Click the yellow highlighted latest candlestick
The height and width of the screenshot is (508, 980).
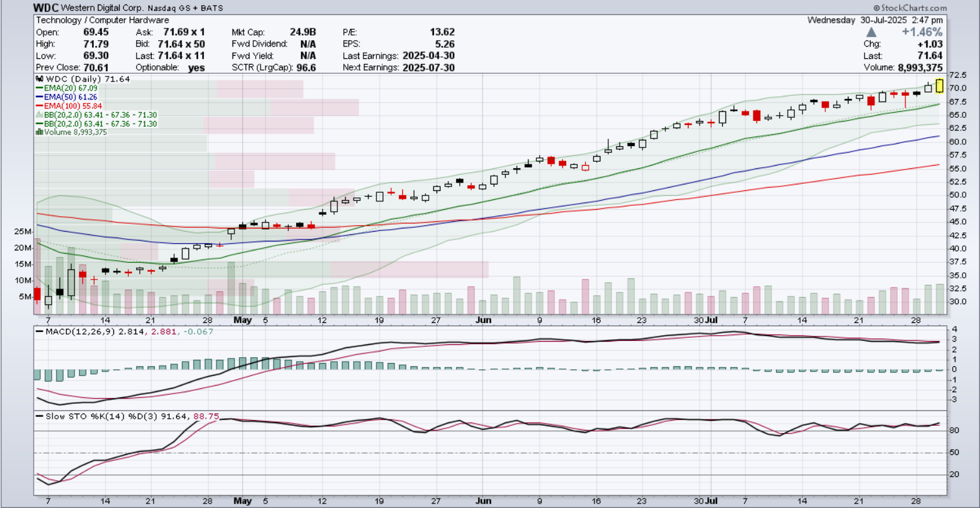[939, 85]
